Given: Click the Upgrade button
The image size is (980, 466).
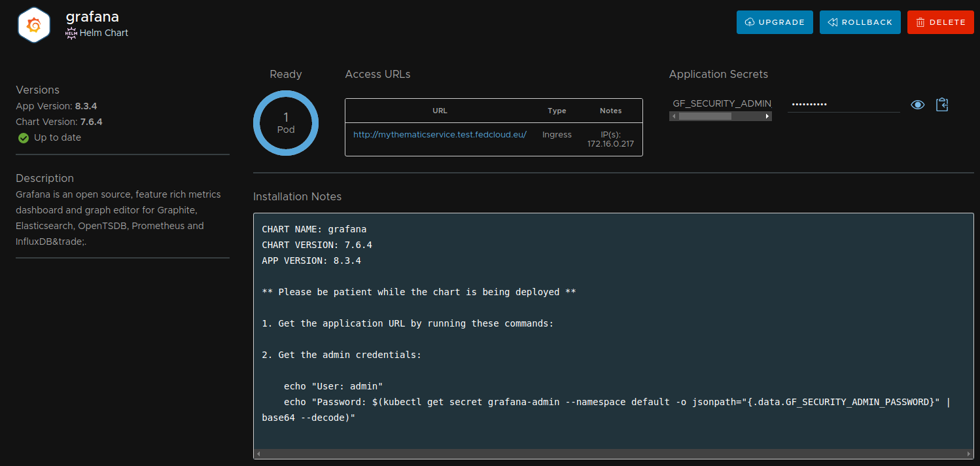Looking at the screenshot, I should 775,22.
